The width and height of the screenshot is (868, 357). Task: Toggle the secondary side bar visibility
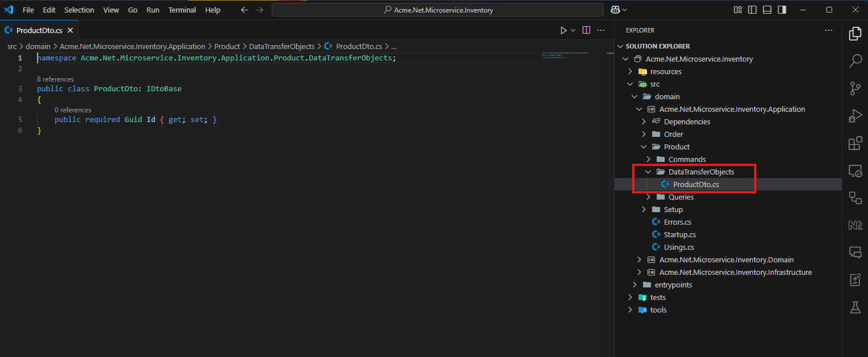782,10
